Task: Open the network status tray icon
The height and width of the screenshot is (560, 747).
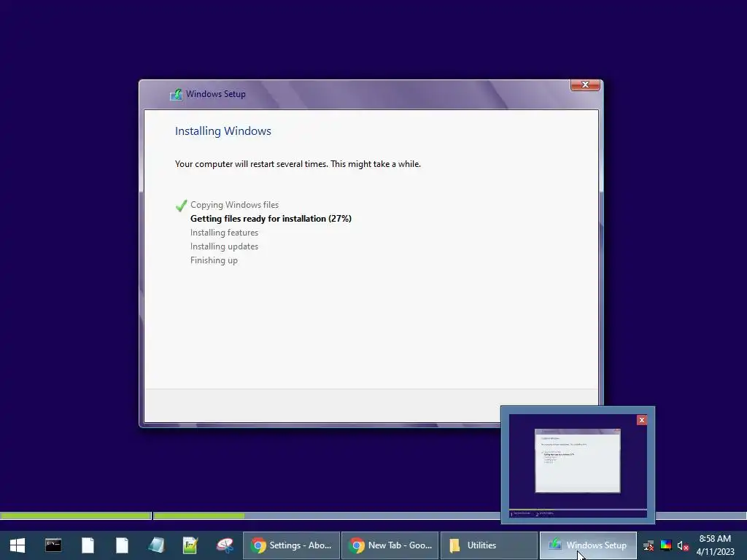Action: pos(649,545)
